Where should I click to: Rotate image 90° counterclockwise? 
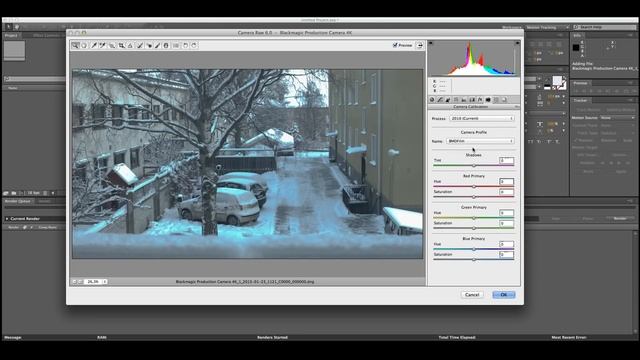pyautogui.click(x=185, y=45)
